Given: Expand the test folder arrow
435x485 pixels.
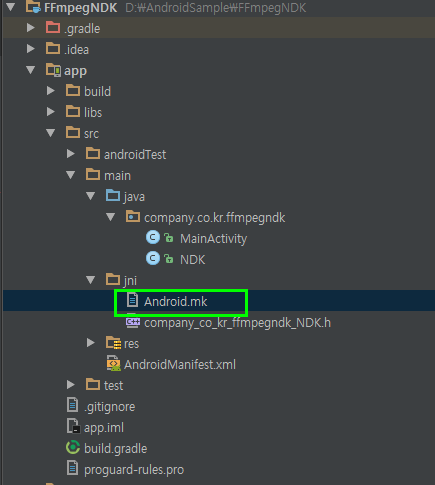Looking at the screenshot, I should click(71, 385).
